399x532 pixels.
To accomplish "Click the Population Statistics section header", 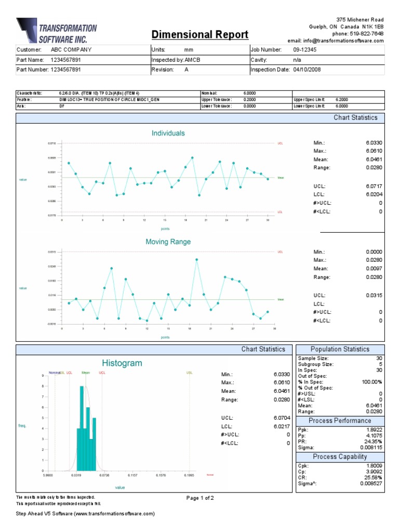I will point(340,349).
